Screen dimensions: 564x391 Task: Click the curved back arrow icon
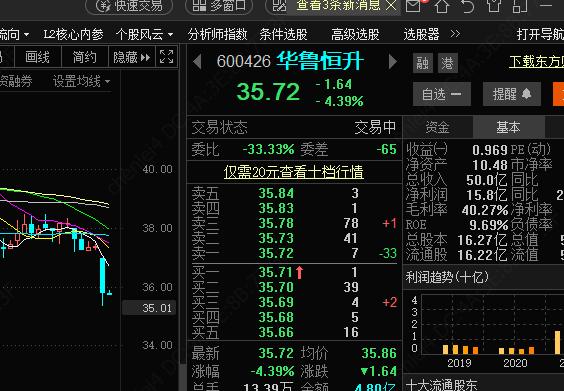point(468,6)
